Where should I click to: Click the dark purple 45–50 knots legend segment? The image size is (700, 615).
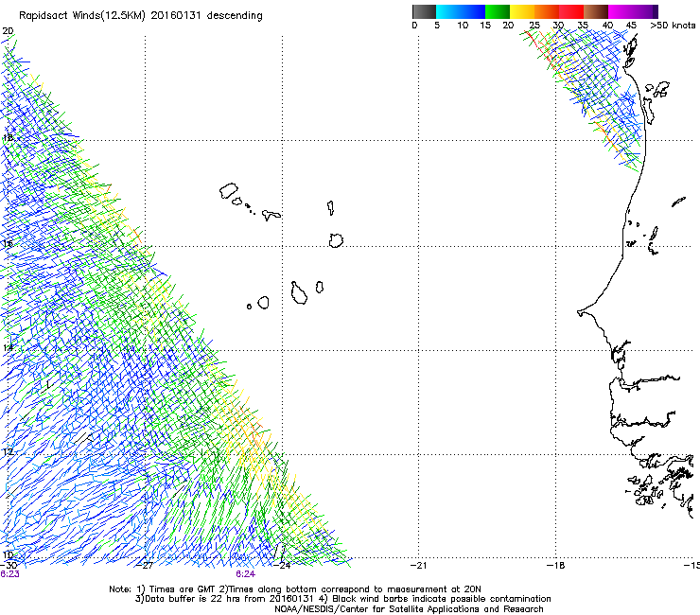[x=645, y=11]
